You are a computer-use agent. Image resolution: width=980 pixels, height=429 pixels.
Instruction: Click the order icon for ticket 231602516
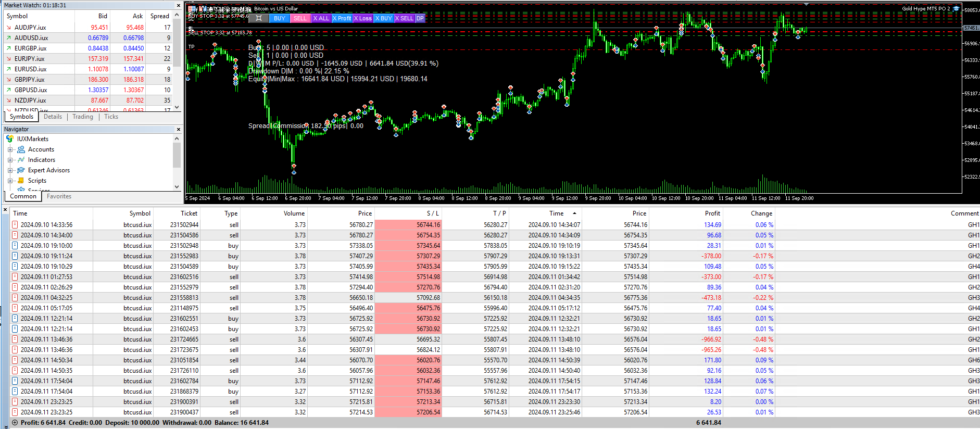[15, 277]
